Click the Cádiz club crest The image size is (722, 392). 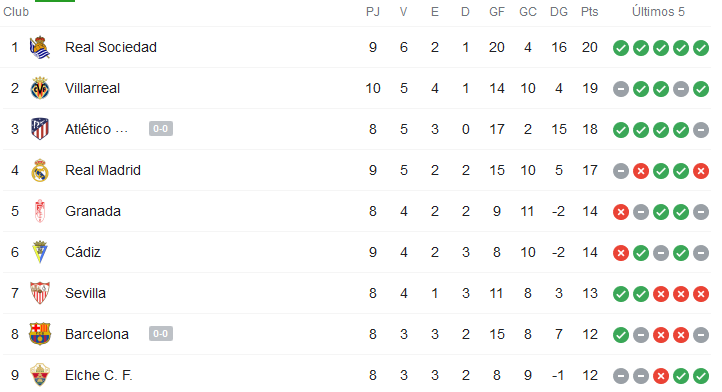click(x=40, y=252)
